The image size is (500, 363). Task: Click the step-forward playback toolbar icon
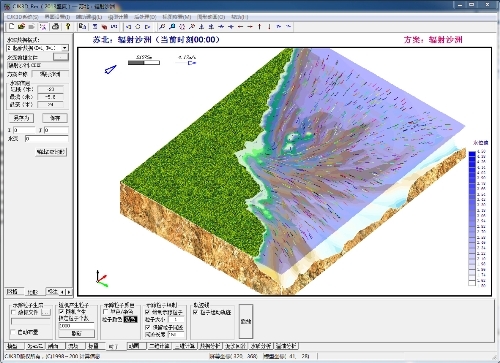(x=147, y=27)
